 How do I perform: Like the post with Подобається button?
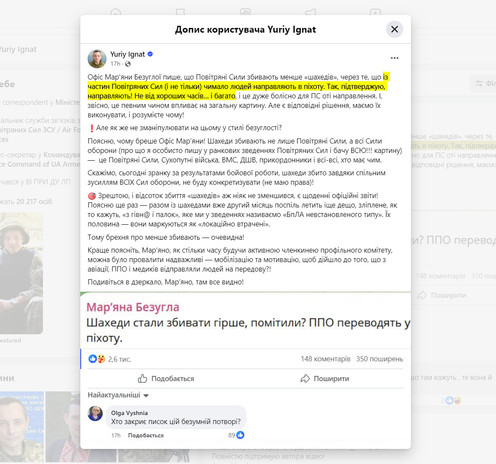[x=166, y=378]
